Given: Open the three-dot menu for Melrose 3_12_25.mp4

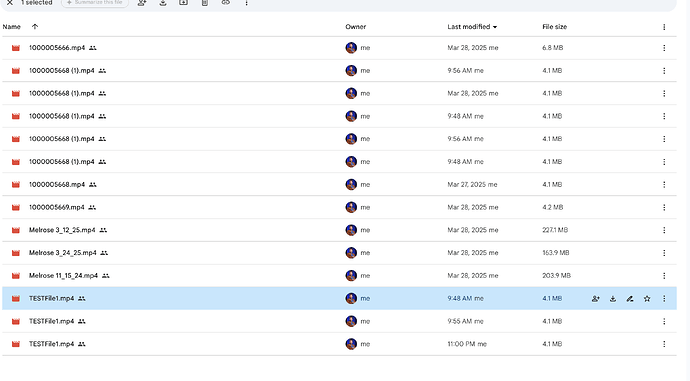Looking at the screenshot, I should [x=664, y=230].
